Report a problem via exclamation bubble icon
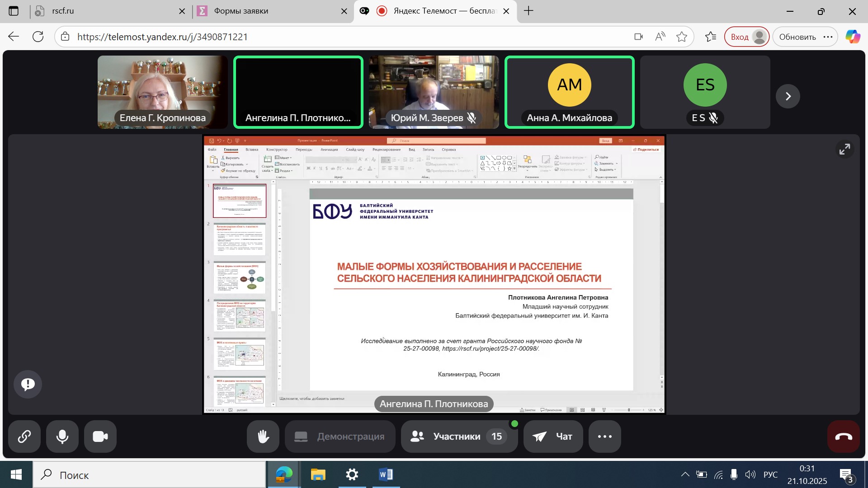Screen dimensions: 868x488 pyautogui.click(x=28, y=385)
